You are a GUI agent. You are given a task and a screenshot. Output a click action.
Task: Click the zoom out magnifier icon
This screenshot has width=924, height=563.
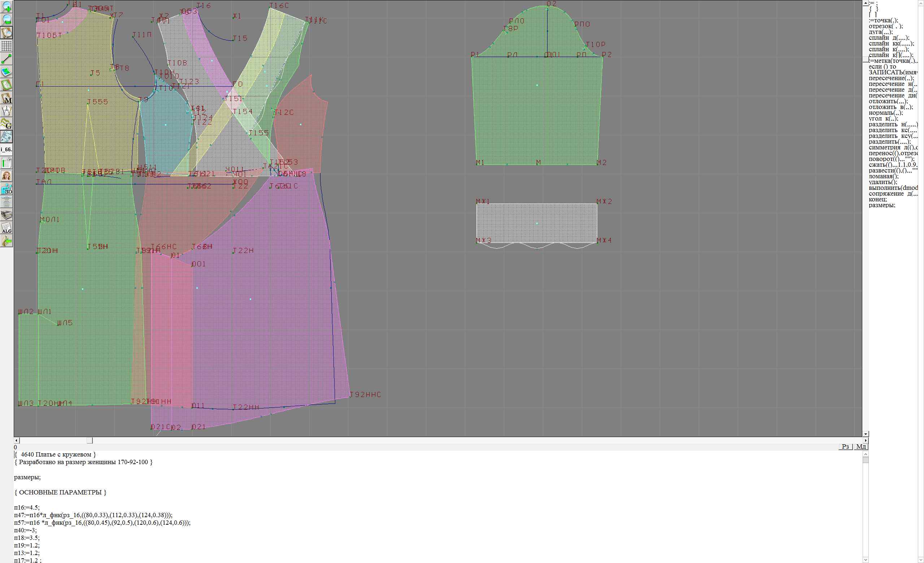pyautogui.click(x=6, y=19)
